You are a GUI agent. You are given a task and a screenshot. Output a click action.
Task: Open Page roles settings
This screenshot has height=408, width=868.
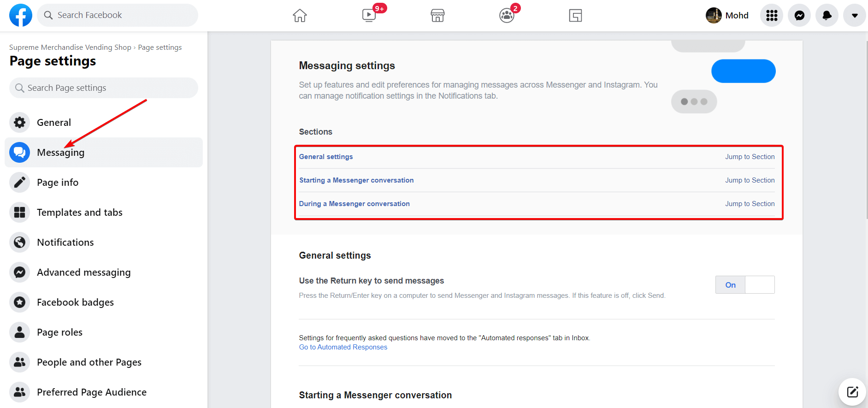click(x=104, y=332)
